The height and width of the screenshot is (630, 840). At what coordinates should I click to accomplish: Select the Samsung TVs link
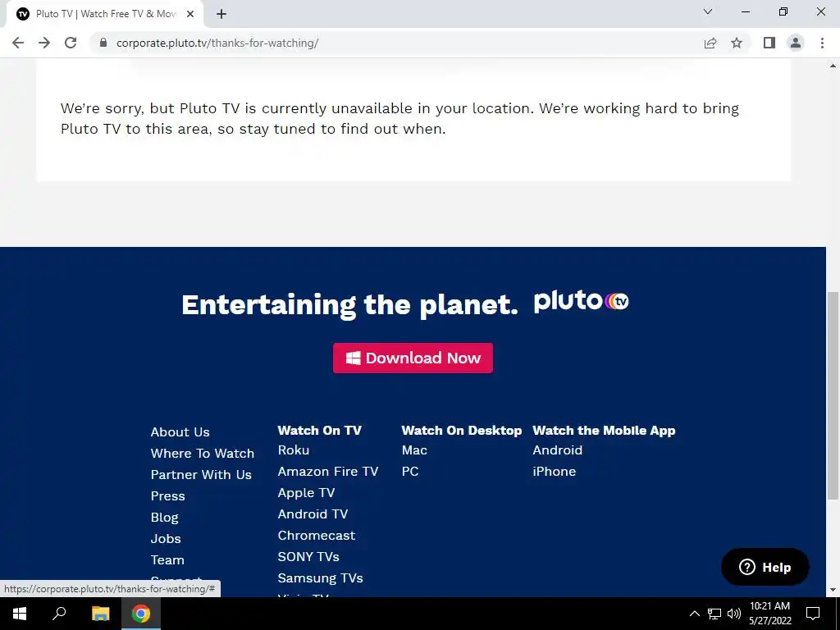coord(321,578)
